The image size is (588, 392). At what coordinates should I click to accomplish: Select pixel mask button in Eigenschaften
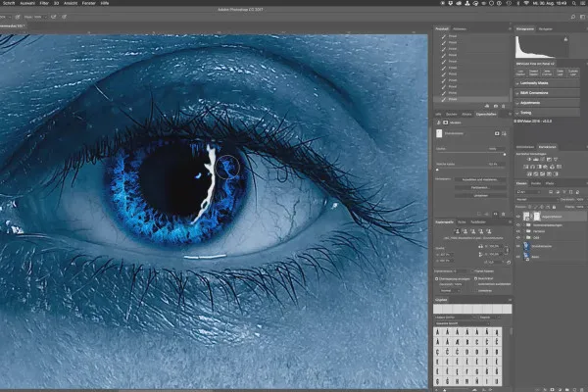tap(497, 133)
